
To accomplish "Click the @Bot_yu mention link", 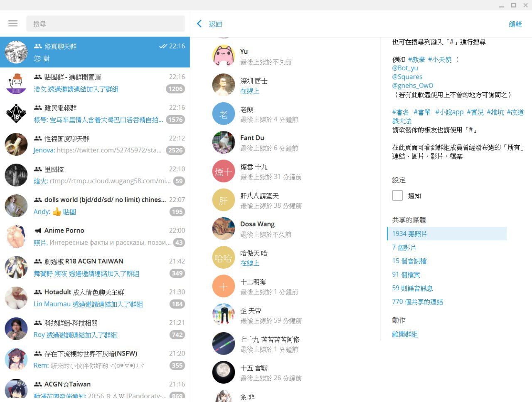I will coord(405,68).
